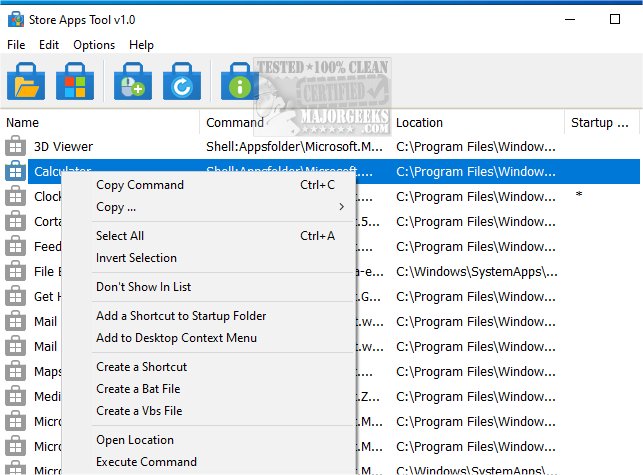Open the Help menu
The width and height of the screenshot is (643, 475).
[x=141, y=45]
